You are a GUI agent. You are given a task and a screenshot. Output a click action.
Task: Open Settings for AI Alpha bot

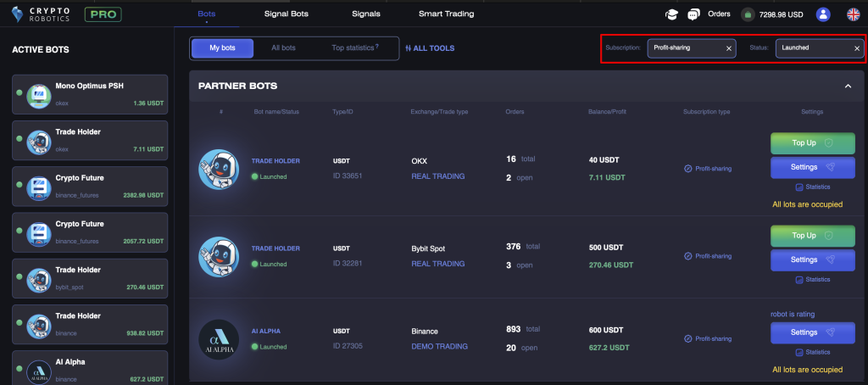coord(813,332)
